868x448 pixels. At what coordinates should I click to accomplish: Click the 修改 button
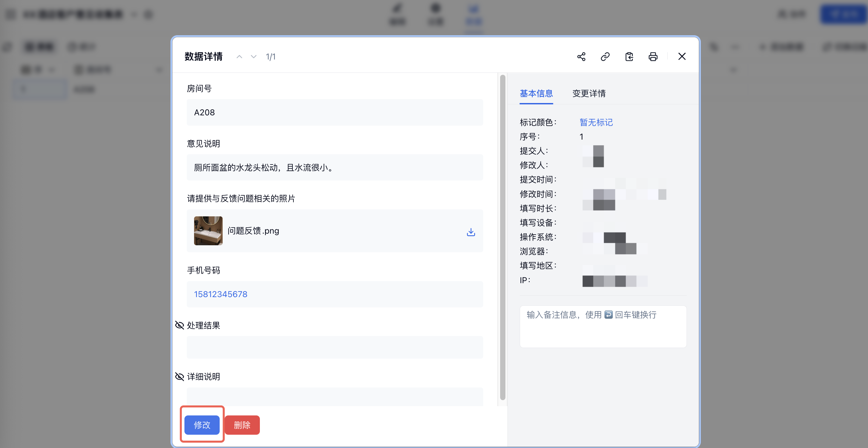click(202, 425)
